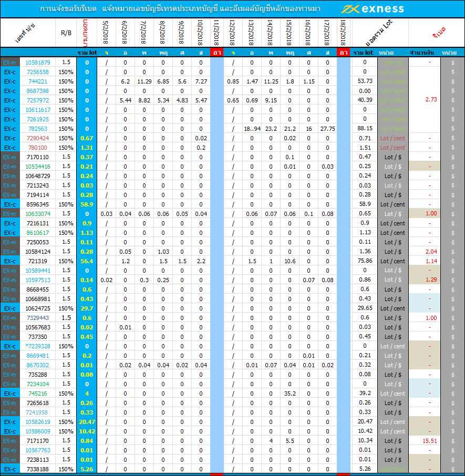The height and width of the screenshot is (476, 465).
Task: Click account number 8670302
Action: (x=38, y=365)
